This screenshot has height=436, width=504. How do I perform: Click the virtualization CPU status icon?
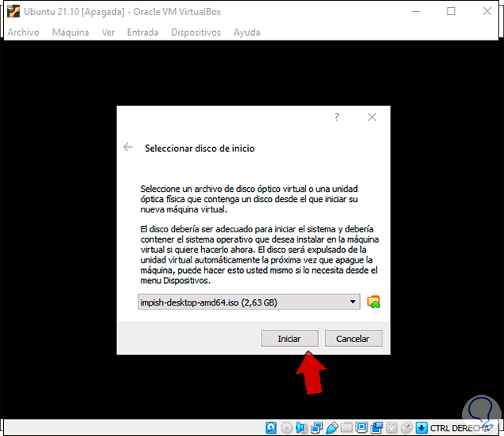click(392, 427)
